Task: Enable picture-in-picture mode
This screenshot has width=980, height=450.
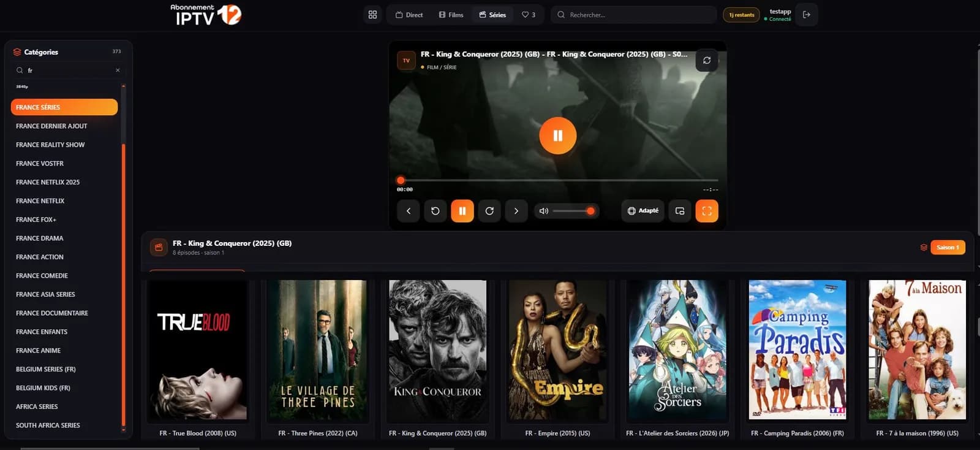Action: click(680, 211)
